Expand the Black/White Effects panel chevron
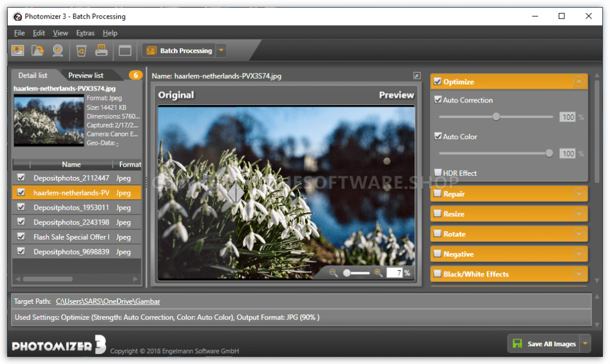Image resolution: width=610 pixels, height=364 pixels. pos(579,274)
